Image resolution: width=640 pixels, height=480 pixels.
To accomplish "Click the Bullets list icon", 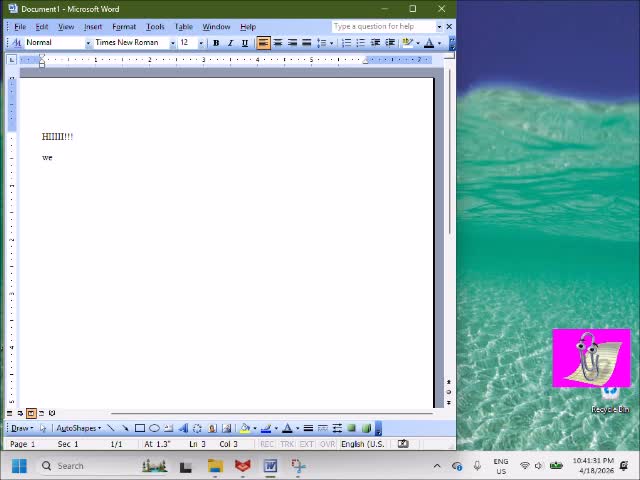I will (x=361, y=43).
